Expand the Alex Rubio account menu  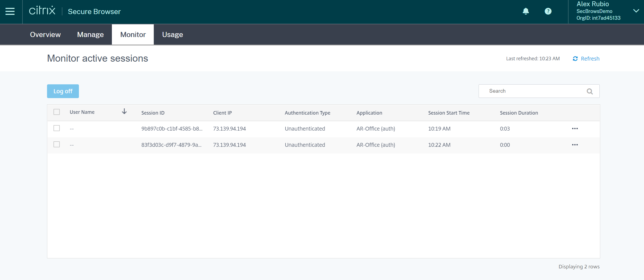[636, 11]
